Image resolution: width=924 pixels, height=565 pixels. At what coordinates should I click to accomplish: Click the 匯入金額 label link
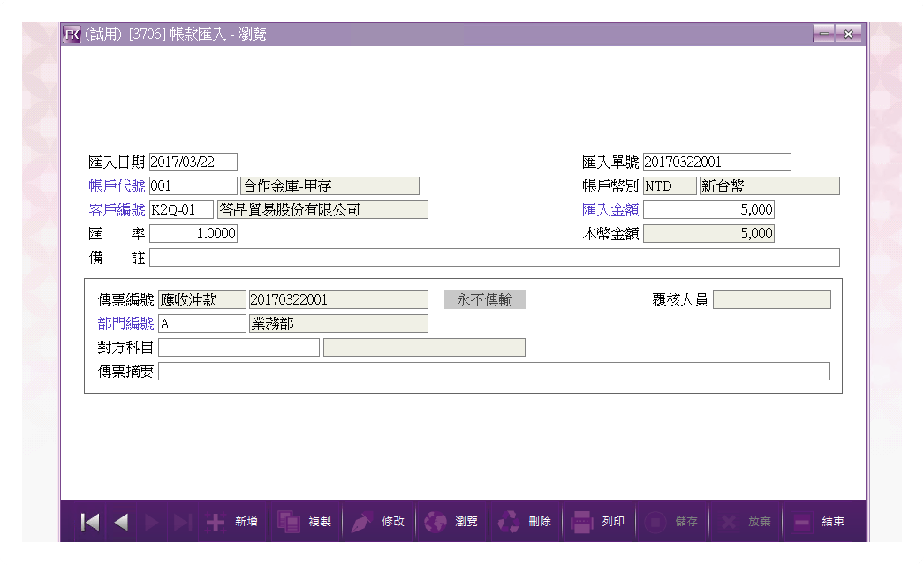point(610,210)
